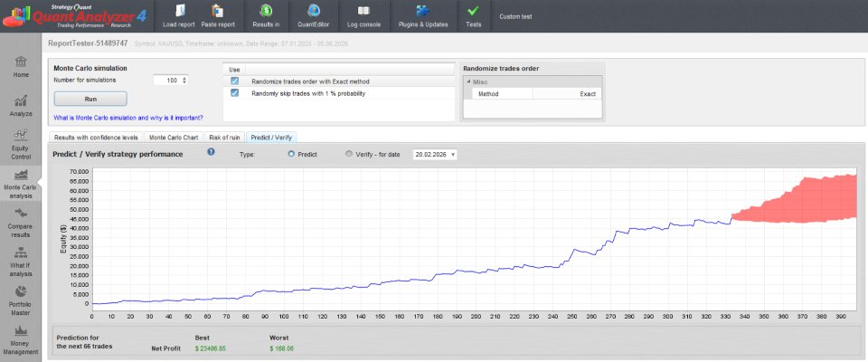Click the Tests checkmark icon

(x=473, y=11)
